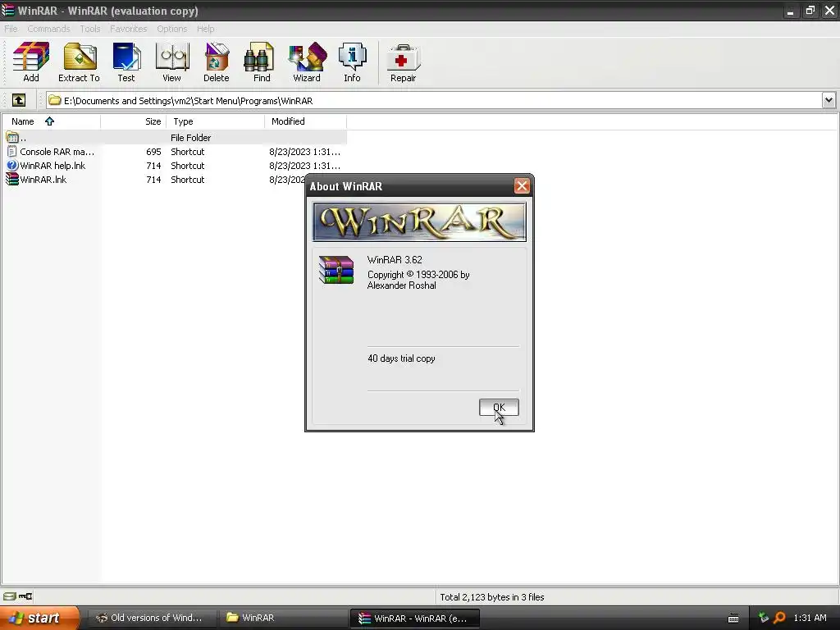
Task: Open the View tool with glasses icon
Action: coord(172,62)
